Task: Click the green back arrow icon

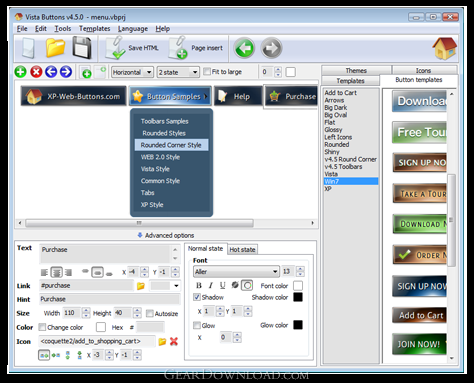Action: (244, 48)
